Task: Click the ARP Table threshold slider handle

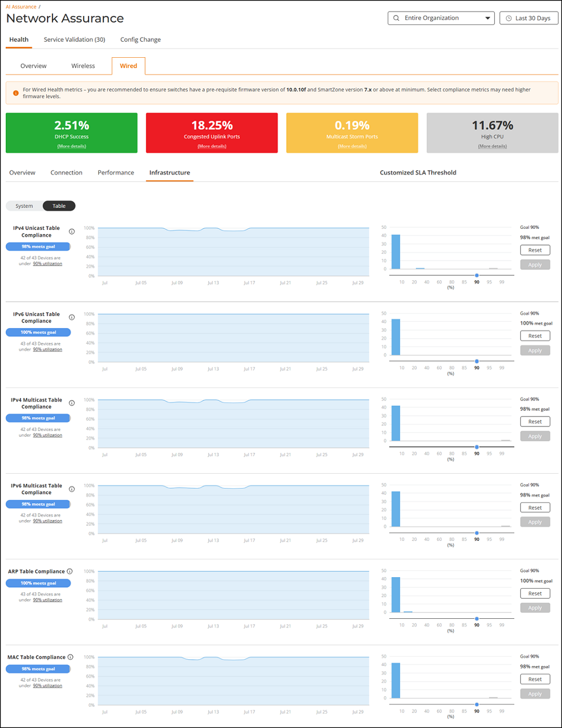Action: pos(477,618)
